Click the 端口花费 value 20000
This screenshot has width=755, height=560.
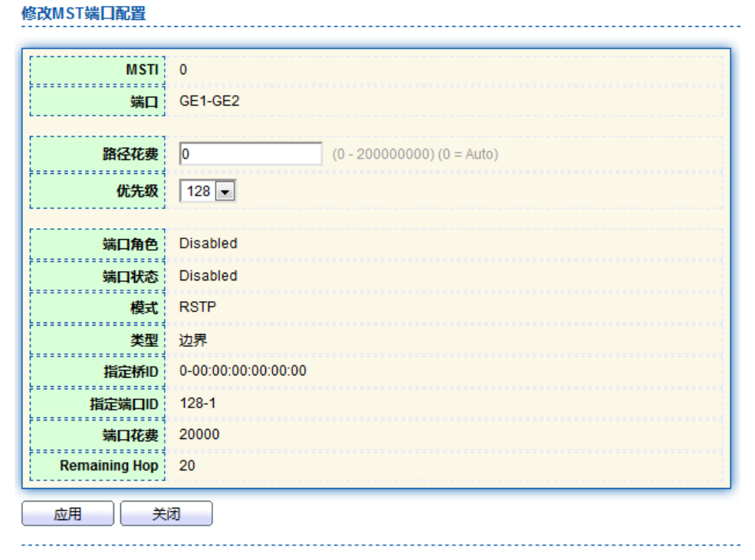click(199, 434)
